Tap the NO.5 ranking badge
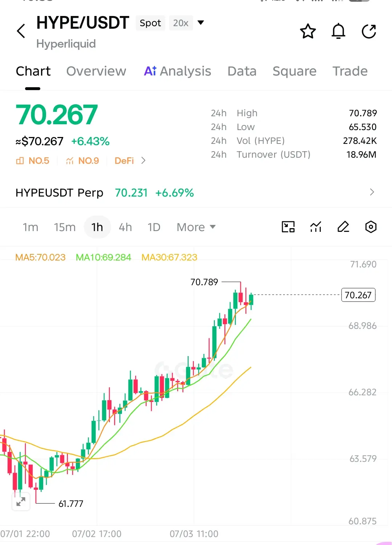 pyautogui.click(x=33, y=161)
